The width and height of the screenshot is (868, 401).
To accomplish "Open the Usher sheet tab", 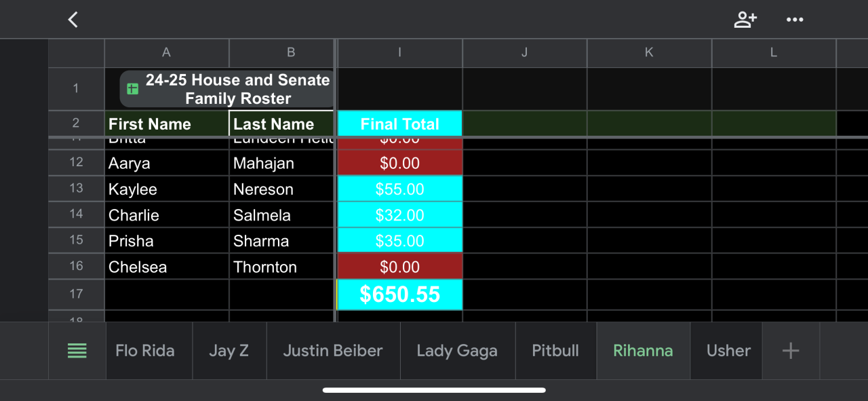I will click(728, 351).
